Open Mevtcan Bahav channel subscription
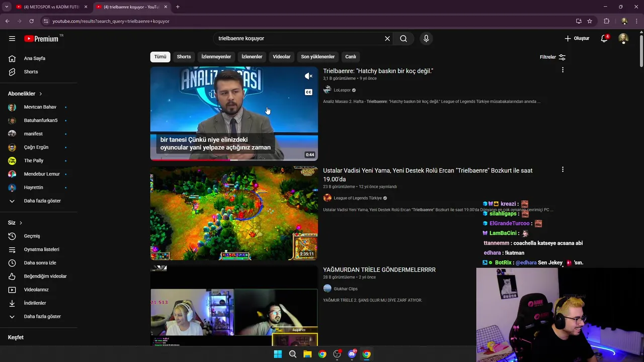Image resolution: width=644 pixels, height=362 pixels. tap(39, 107)
